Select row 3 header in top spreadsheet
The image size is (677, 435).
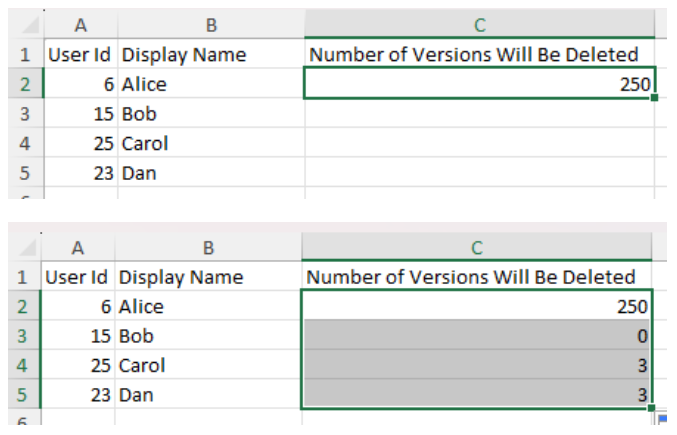click(x=25, y=114)
